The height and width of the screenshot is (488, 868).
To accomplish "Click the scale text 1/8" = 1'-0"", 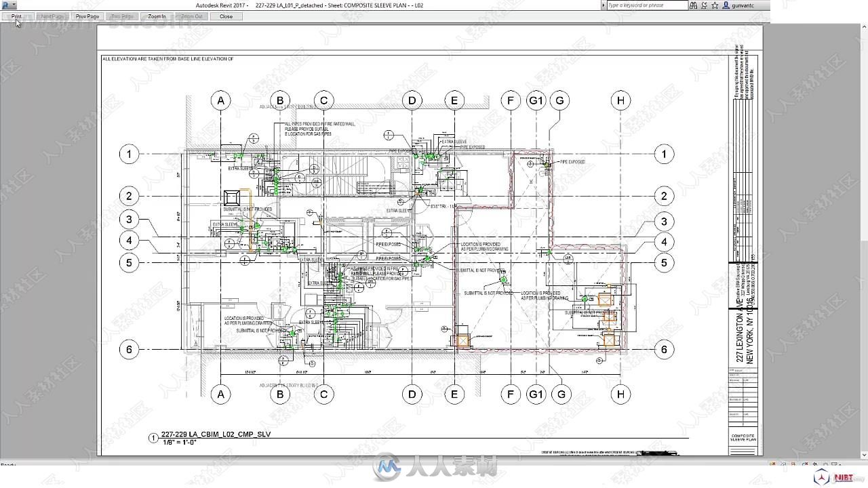I will (180, 443).
